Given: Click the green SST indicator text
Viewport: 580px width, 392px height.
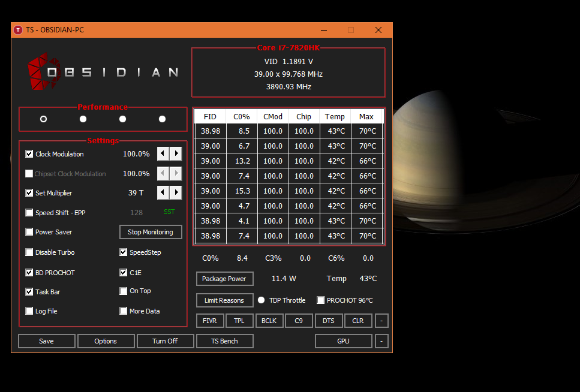Looking at the screenshot, I should coord(169,212).
